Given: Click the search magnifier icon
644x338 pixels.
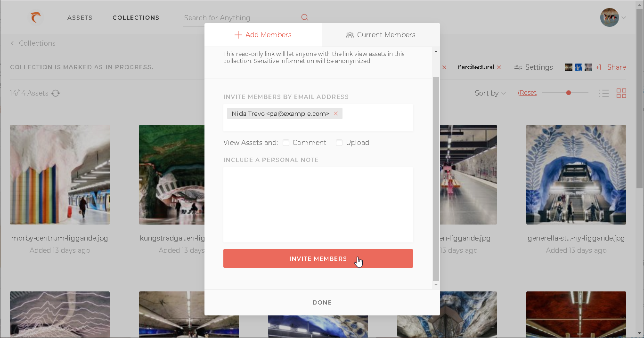Looking at the screenshot, I should pyautogui.click(x=305, y=17).
